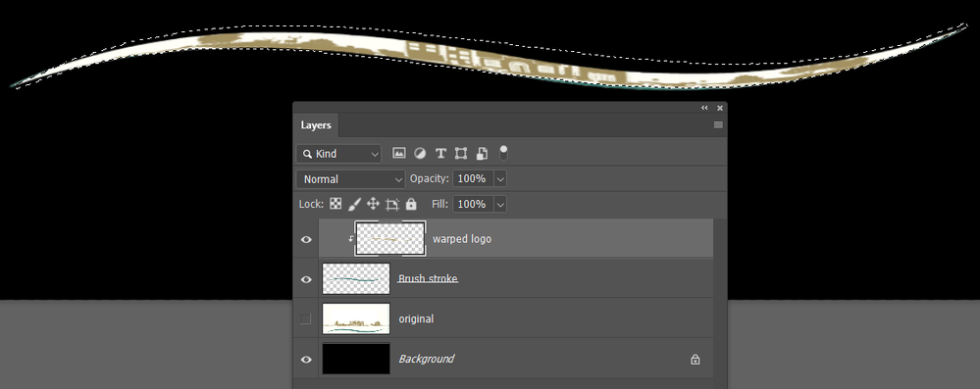
Task: Toggle layer filtering on/off switch
Action: pyautogui.click(x=504, y=153)
